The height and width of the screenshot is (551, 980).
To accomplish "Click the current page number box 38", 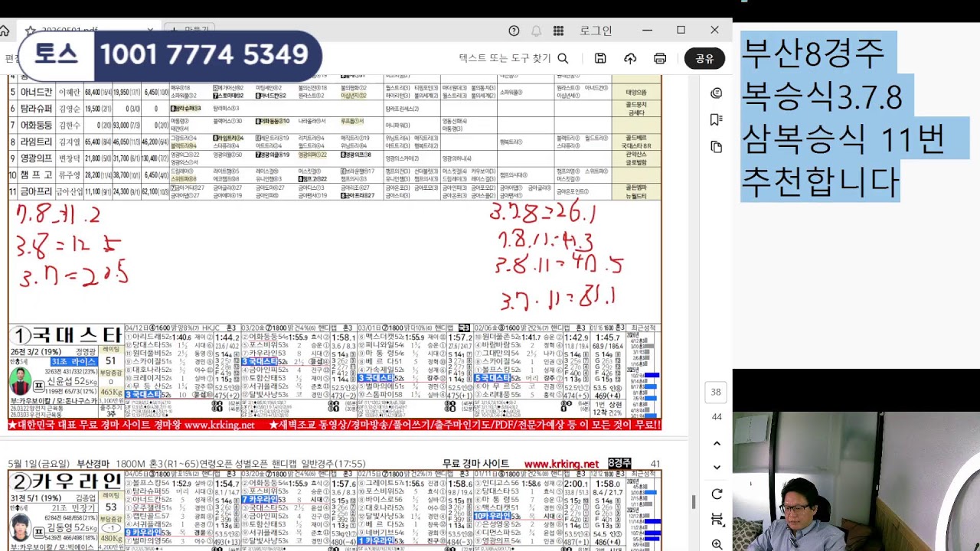I will [x=716, y=392].
